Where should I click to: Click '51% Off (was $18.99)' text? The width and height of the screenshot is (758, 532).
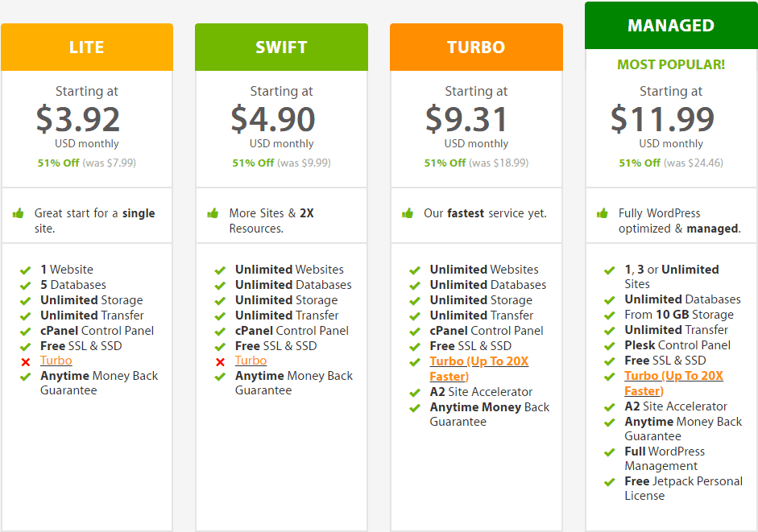point(476,163)
